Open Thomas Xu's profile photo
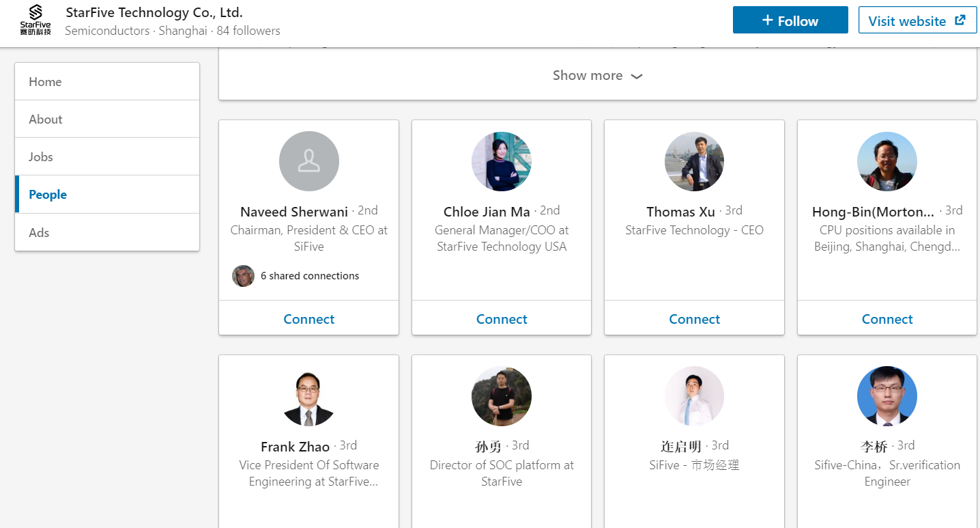The height and width of the screenshot is (528, 980). pyautogui.click(x=695, y=161)
